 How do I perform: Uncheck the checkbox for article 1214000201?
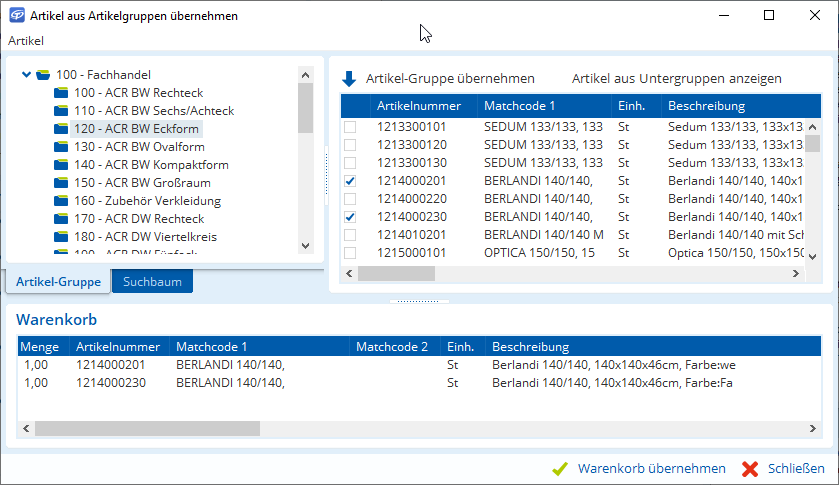coord(350,181)
